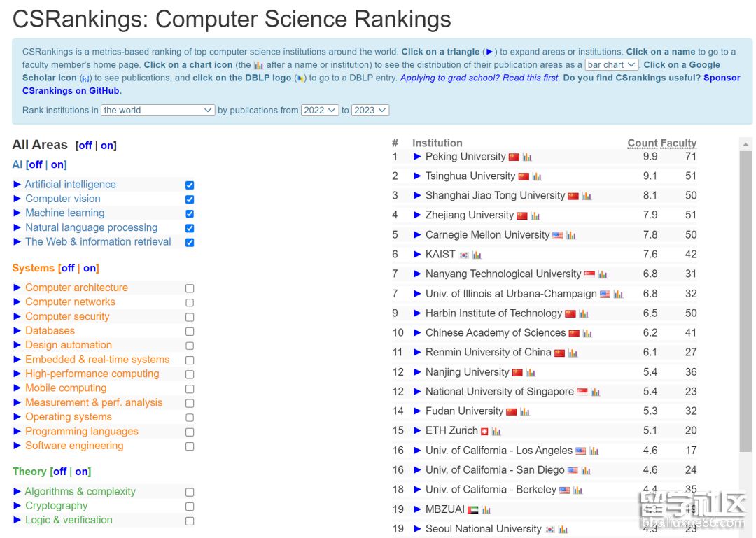The height and width of the screenshot is (538, 756).
Task: Click the Swiss flag beside ETH Zurich
Action: 484,432
